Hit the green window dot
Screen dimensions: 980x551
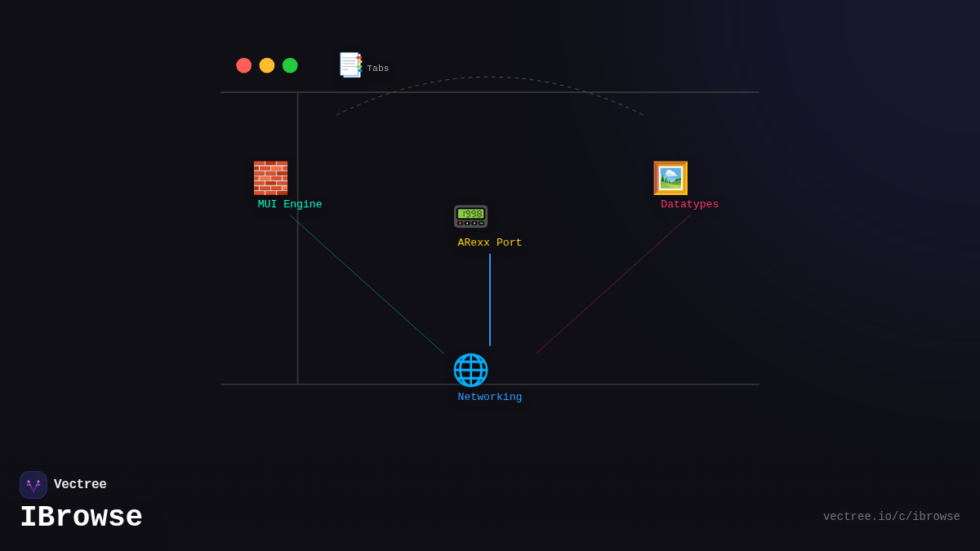coord(290,65)
